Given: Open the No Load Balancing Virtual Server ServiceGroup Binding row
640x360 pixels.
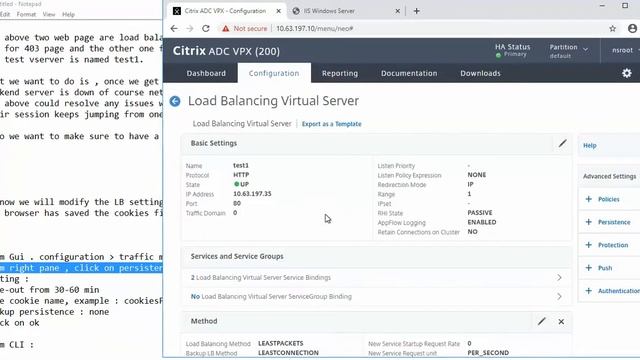Looking at the screenshot, I should 376,297.
